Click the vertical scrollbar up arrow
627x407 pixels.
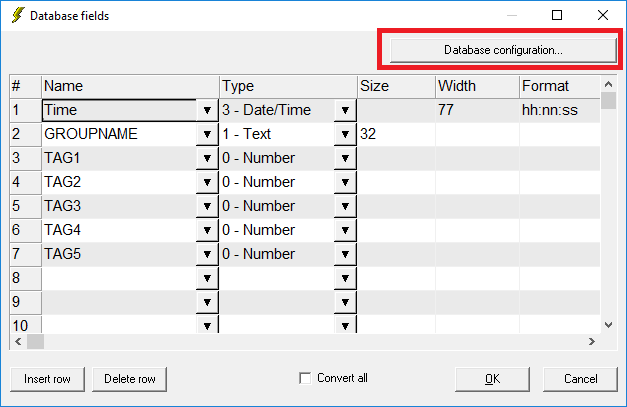pyautogui.click(x=609, y=84)
